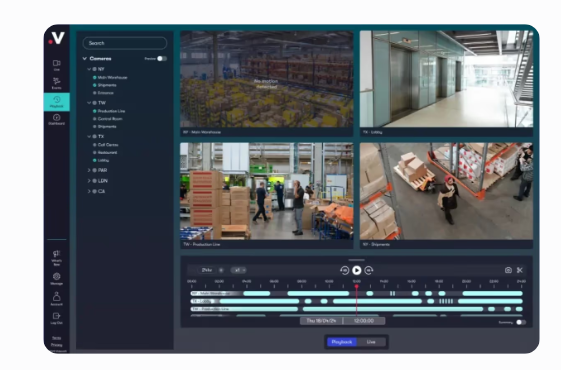Take a snapshot with the camera icon

[508, 270]
